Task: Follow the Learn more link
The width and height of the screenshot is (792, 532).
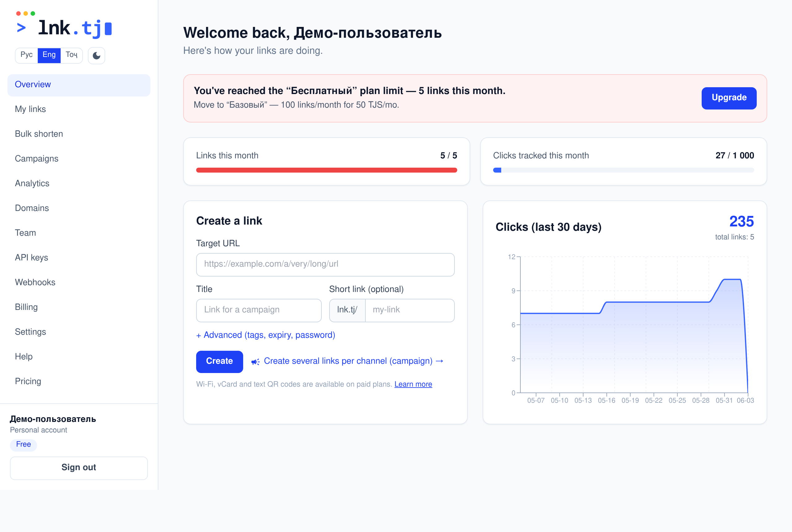Action: pyautogui.click(x=413, y=384)
